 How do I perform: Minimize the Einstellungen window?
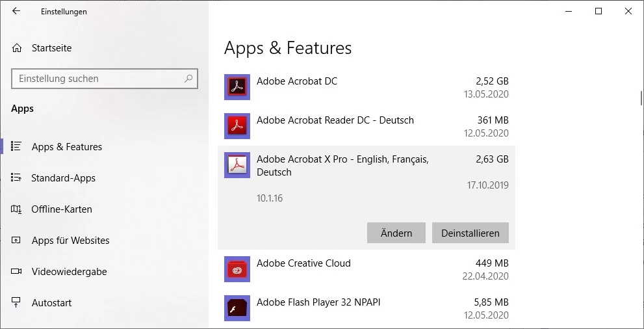569,12
